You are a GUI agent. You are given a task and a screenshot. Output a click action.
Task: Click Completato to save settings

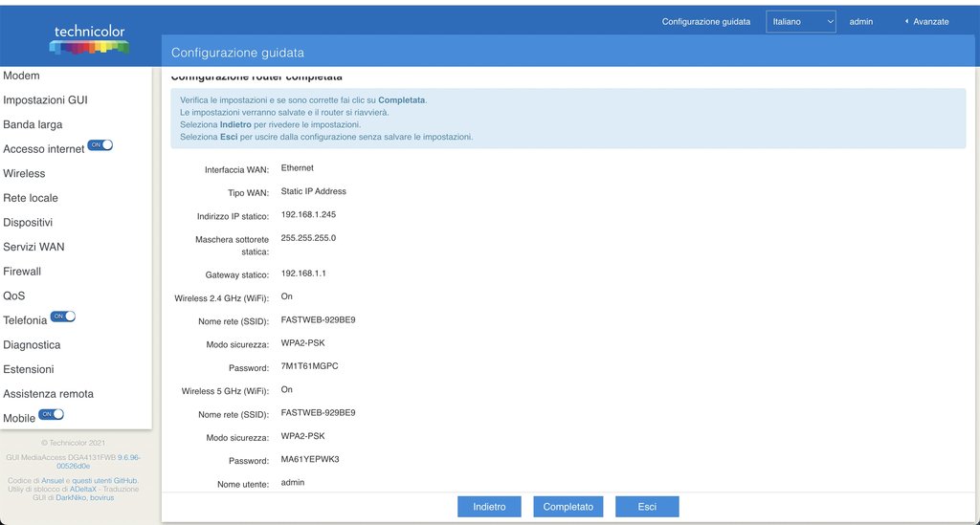coord(568,507)
